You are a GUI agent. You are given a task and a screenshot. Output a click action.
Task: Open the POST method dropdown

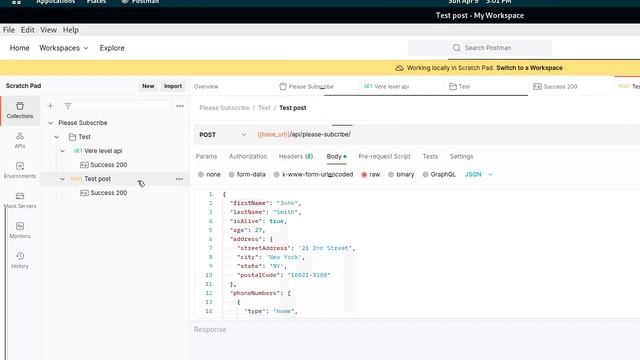coord(222,134)
